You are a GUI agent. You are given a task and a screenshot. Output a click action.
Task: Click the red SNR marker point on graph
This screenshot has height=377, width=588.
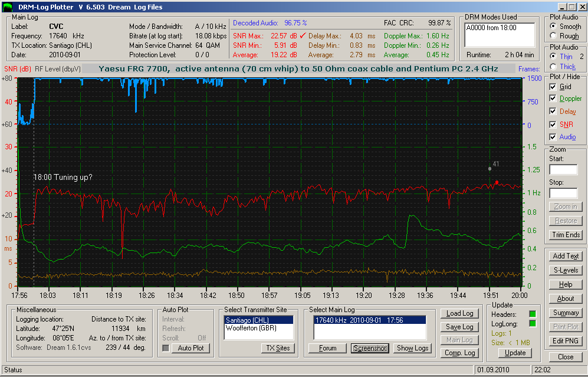(497, 182)
